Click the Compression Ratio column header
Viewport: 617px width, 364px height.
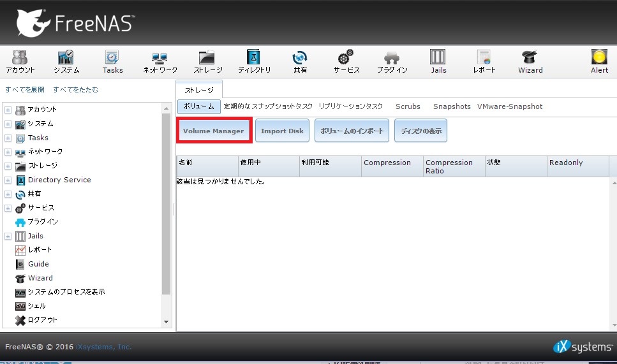pyautogui.click(x=454, y=166)
